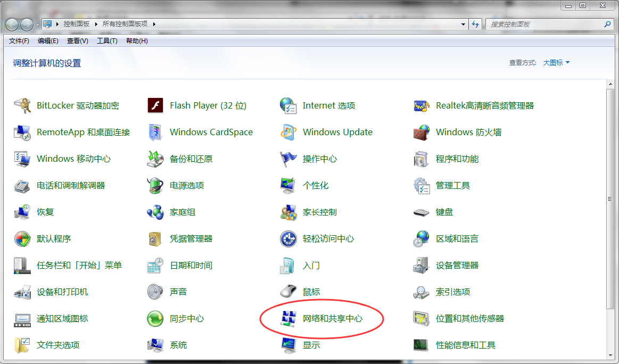The height and width of the screenshot is (364, 619).
Task: Click the 系统 link
Action: (x=178, y=345)
